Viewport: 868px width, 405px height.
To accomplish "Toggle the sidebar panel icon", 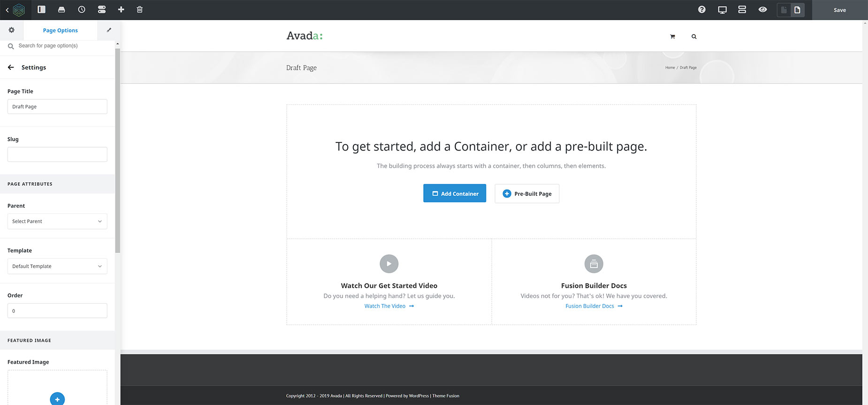I will point(42,9).
